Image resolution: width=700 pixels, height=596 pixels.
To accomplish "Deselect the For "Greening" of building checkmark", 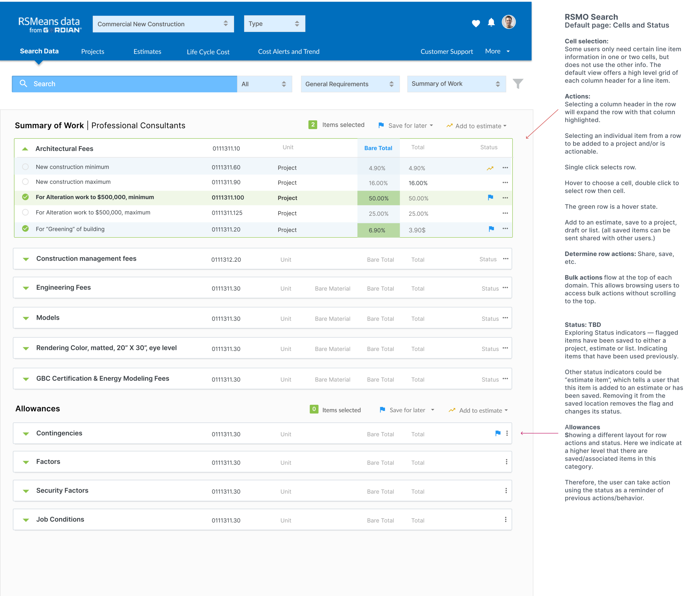I will (x=25, y=229).
